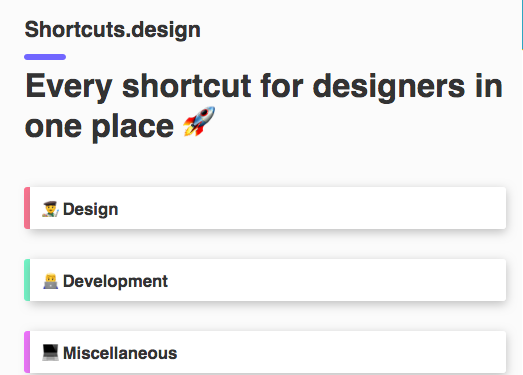Click the designer emoji beside Design

tap(50, 209)
